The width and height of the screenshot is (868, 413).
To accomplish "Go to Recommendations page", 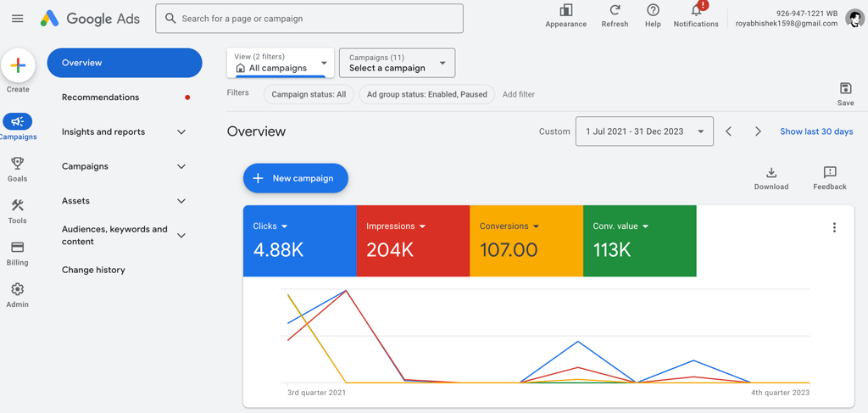I will click(101, 98).
